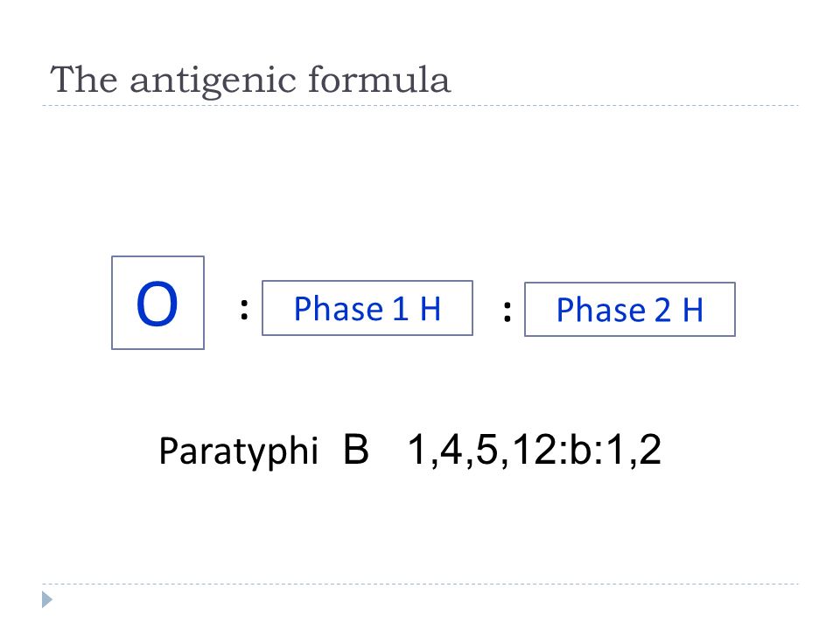Screen dimensions: 840x630
Task: Click the digit 1 inside Phase 1 H
Action: click(400, 309)
